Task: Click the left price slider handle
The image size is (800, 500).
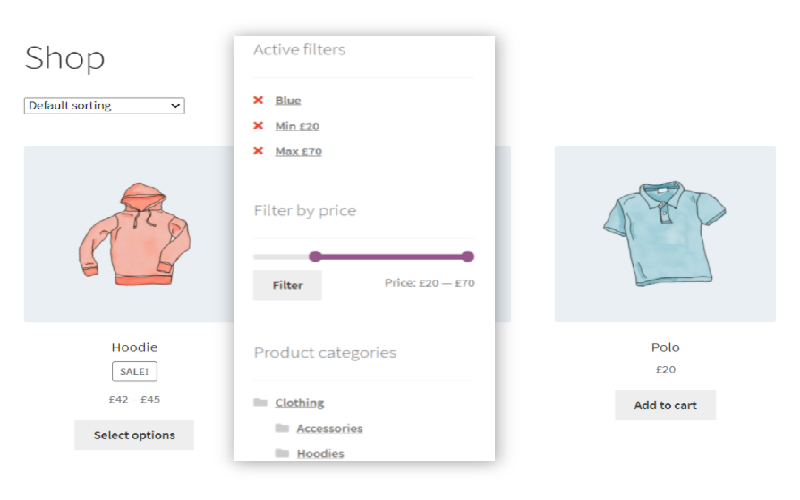Action: click(x=316, y=257)
